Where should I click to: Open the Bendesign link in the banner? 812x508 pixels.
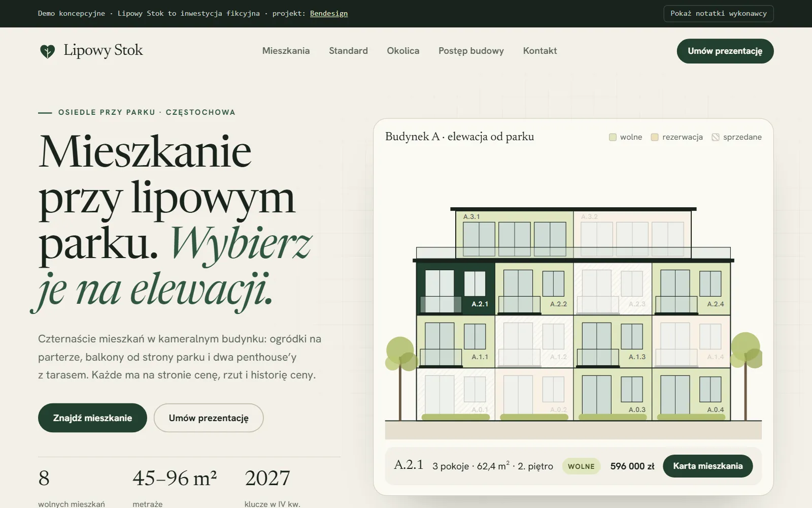click(329, 14)
